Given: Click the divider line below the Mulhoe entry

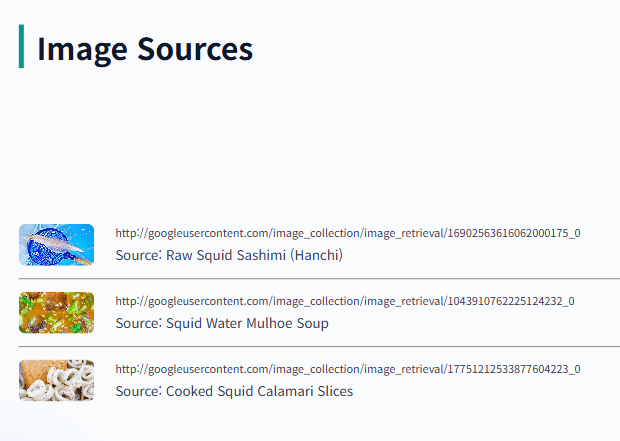Looking at the screenshot, I should [x=319, y=346].
